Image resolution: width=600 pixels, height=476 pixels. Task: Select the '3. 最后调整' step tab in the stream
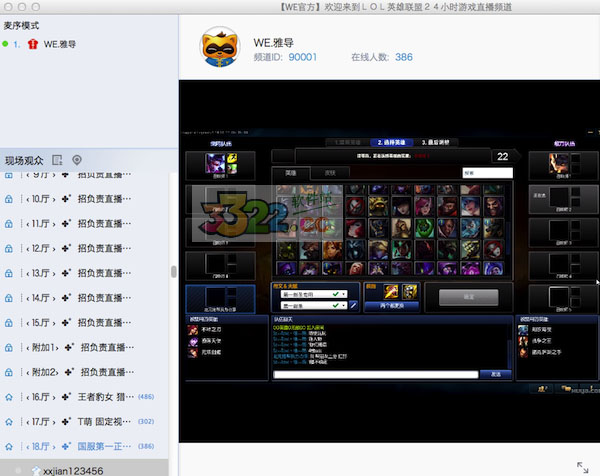tap(435, 142)
